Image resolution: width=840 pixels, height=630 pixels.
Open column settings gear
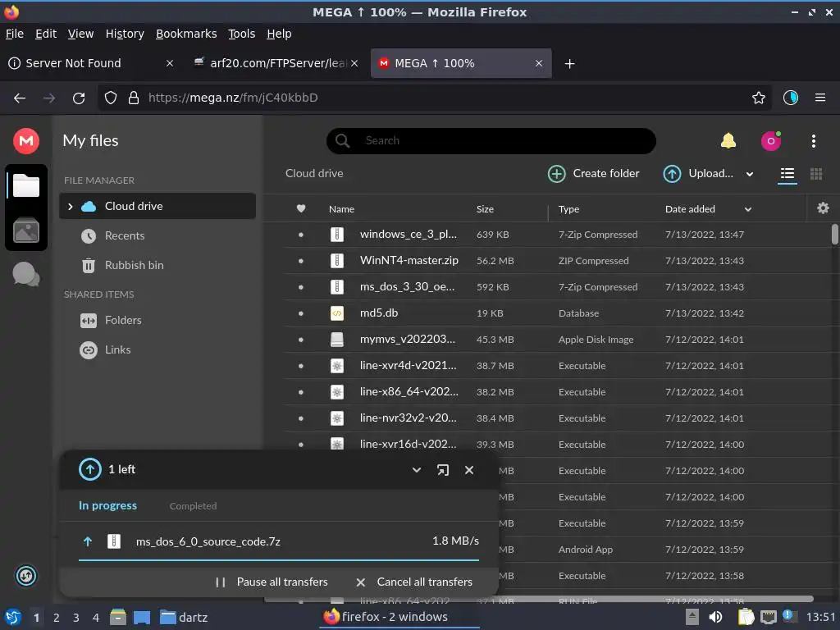pyautogui.click(x=823, y=208)
